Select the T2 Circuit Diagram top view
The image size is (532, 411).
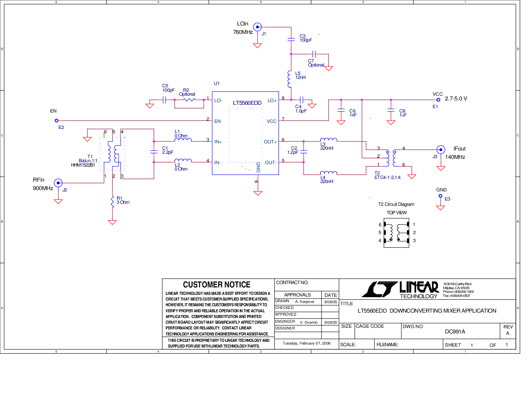[x=396, y=232]
